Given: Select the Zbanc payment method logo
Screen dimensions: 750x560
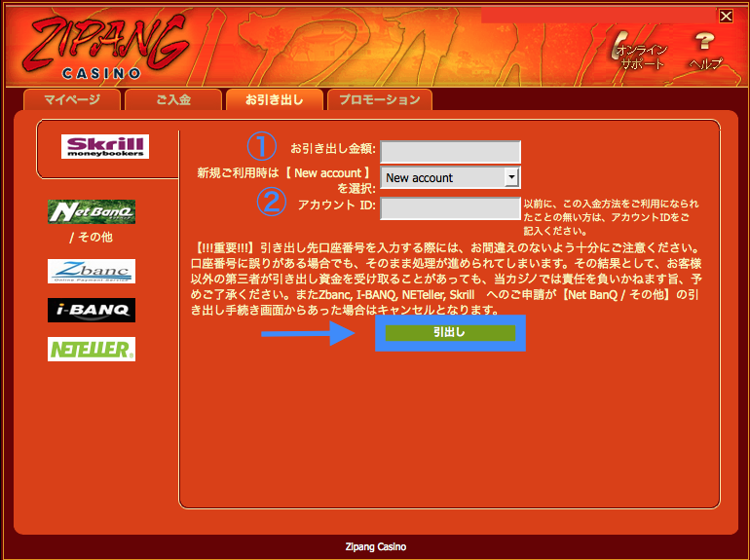Looking at the screenshot, I should pyautogui.click(x=92, y=271).
